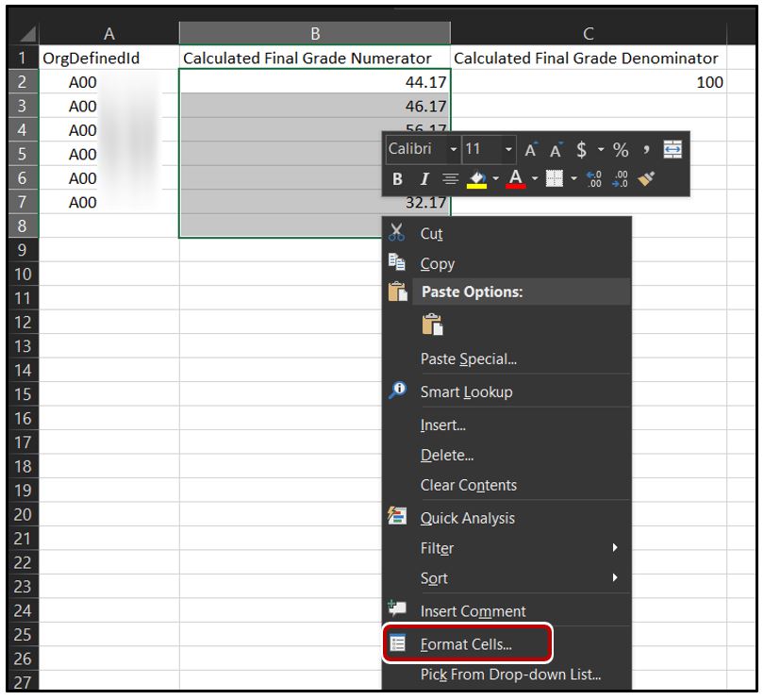This screenshot has width=764, height=700.
Task: Click the Paste clipboard icon under Paste Options
Action: 429,325
